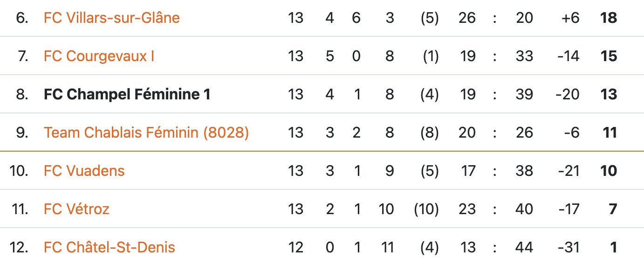644x265 pixels.
Task: Open the FC Villars-sur-Glâne team link
Action: pyautogui.click(x=111, y=18)
